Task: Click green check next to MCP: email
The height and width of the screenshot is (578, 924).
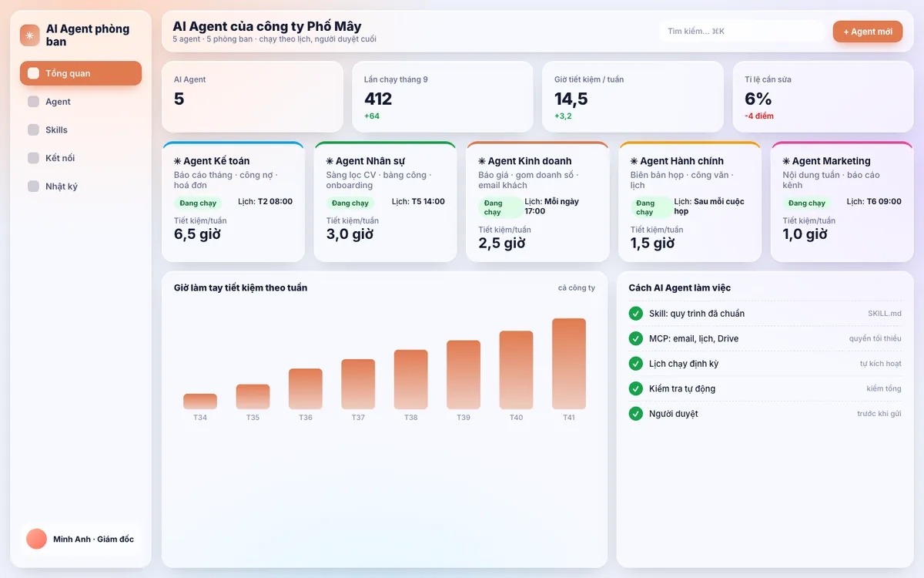Action: pyautogui.click(x=636, y=338)
